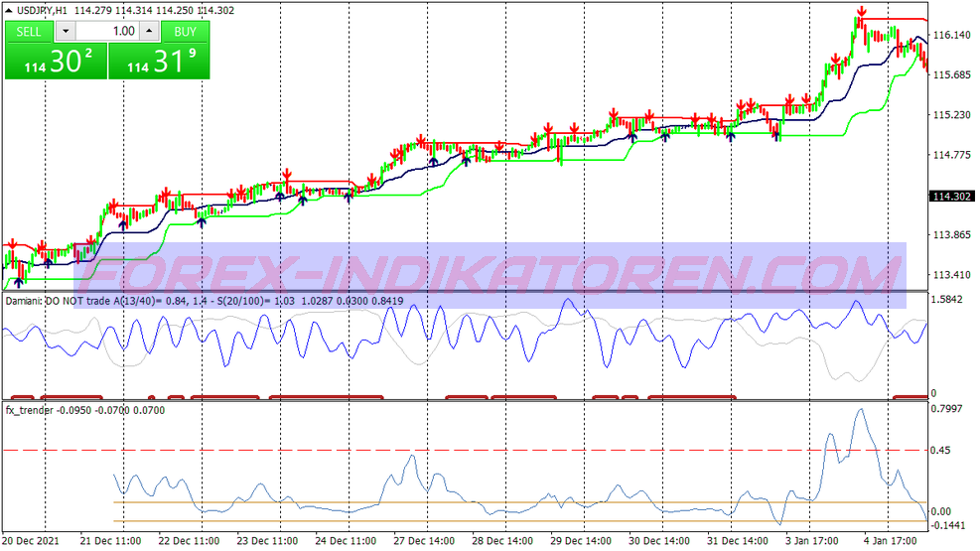Click the 20 Dec 2021 date label
This screenshot has width=980, height=551.
33,541
